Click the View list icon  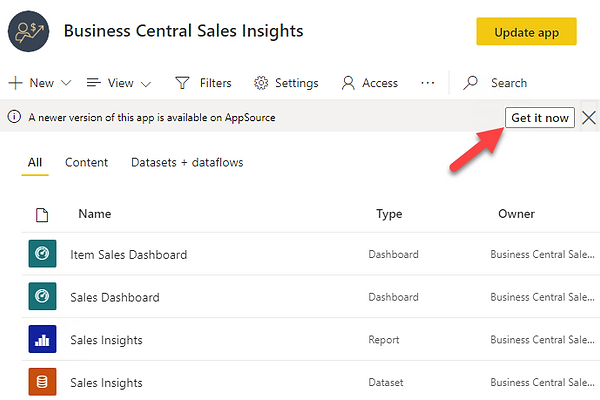pyautogui.click(x=93, y=82)
